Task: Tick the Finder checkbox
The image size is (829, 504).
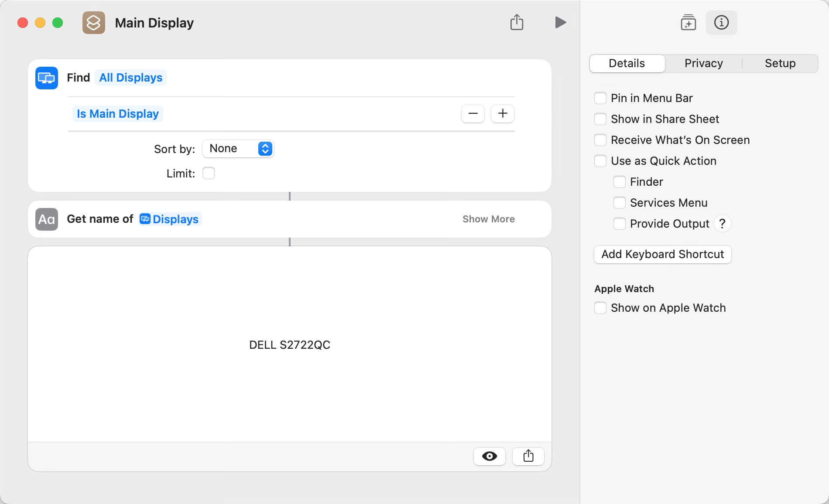Action: [620, 182]
